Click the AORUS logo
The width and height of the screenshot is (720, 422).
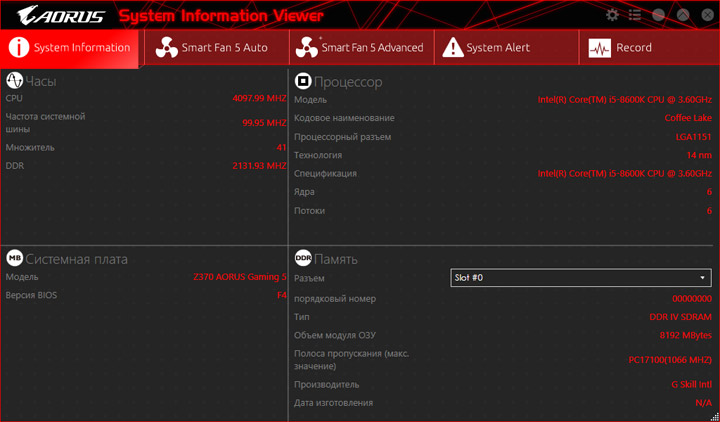pos(60,15)
